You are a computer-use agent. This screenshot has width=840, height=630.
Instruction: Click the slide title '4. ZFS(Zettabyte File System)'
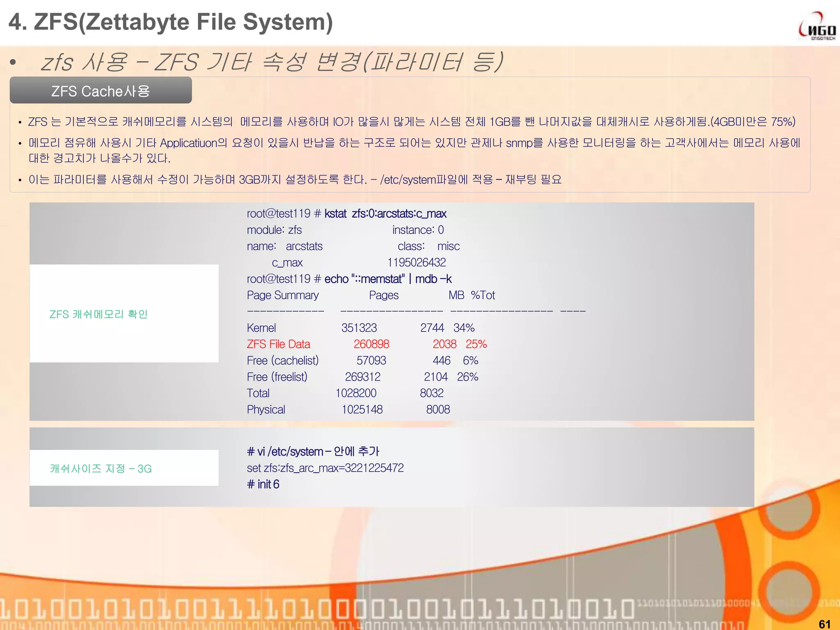(171, 22)
